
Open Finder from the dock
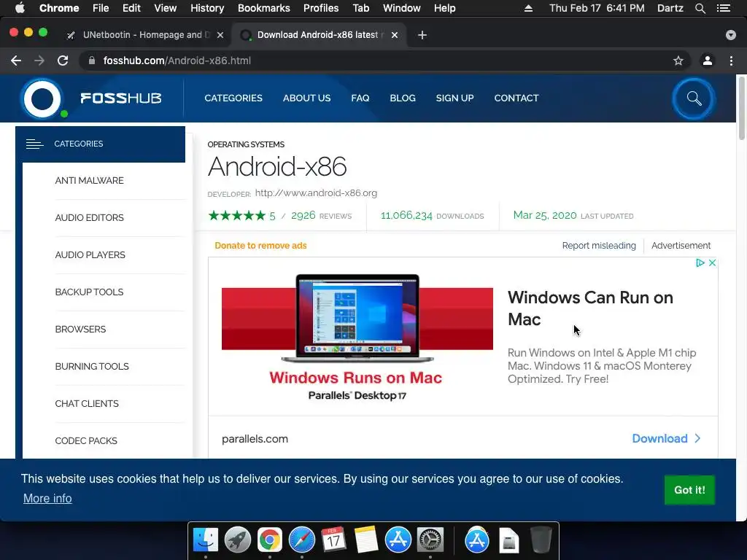tap(205, 540)
